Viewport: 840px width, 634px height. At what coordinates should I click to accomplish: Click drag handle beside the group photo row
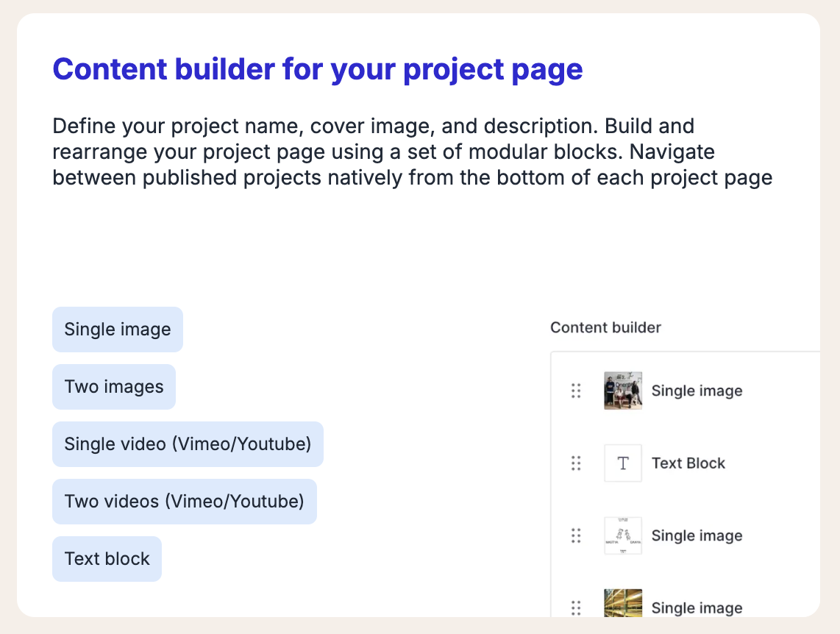tap(576, 391)
